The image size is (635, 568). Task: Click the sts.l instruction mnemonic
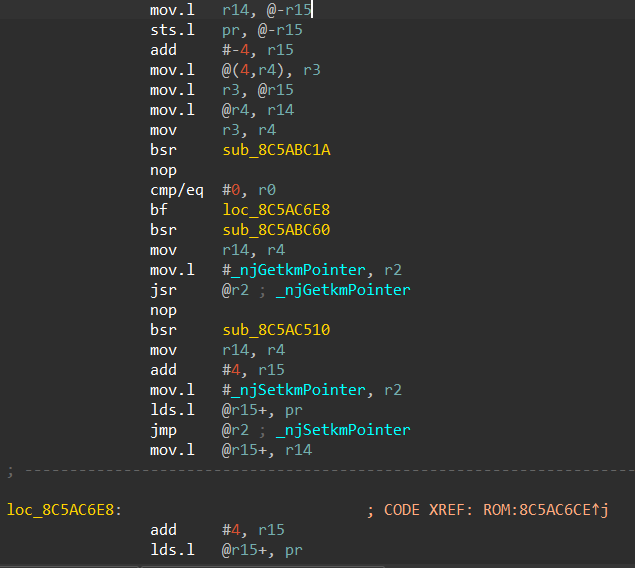pyautogui.click(x=171, y=30)
